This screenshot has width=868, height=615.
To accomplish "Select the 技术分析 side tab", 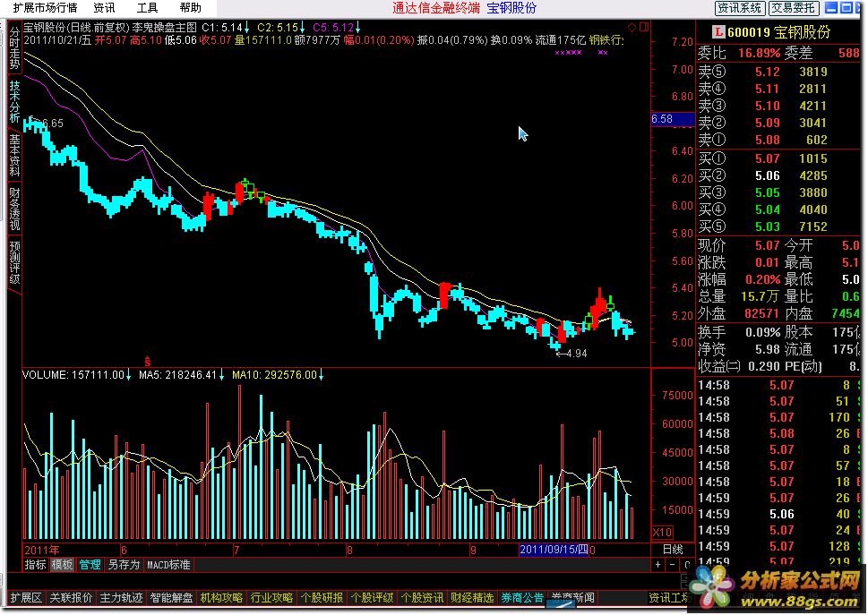I will coord(14,101).
